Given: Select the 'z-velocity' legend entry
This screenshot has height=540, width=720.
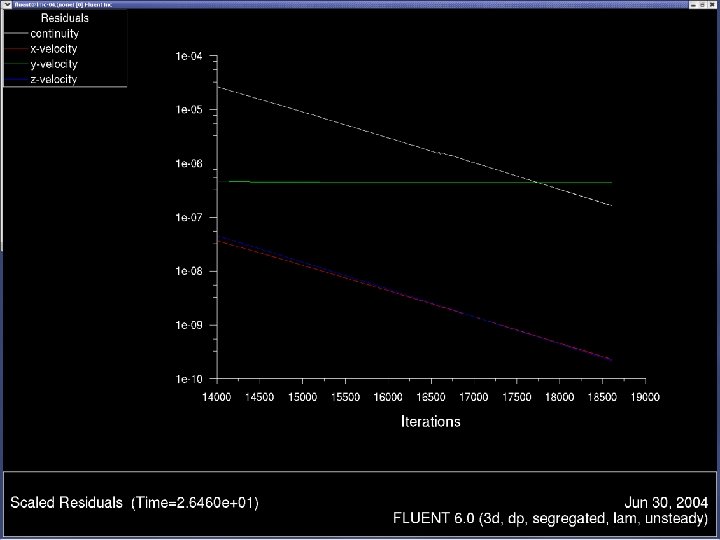Looking at the screenshot, I should [54, 79].
